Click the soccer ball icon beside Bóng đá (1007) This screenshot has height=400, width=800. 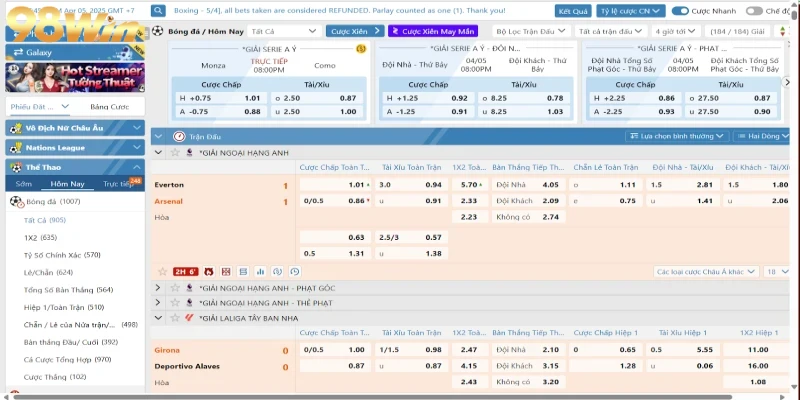point(17,202)
